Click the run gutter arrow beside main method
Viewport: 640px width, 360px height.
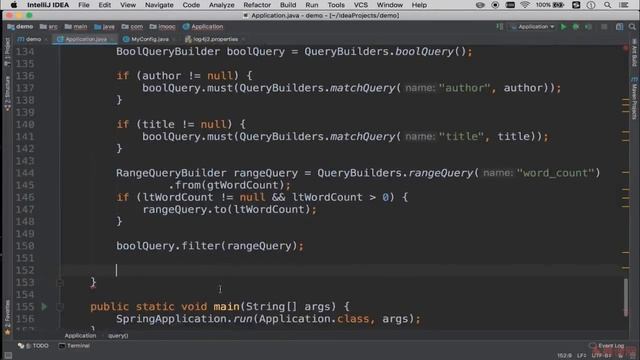click(x=44, y=307)
